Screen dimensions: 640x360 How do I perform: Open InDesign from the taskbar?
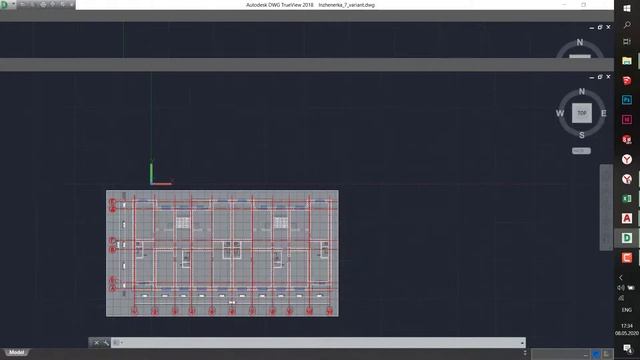pos(627,119)
